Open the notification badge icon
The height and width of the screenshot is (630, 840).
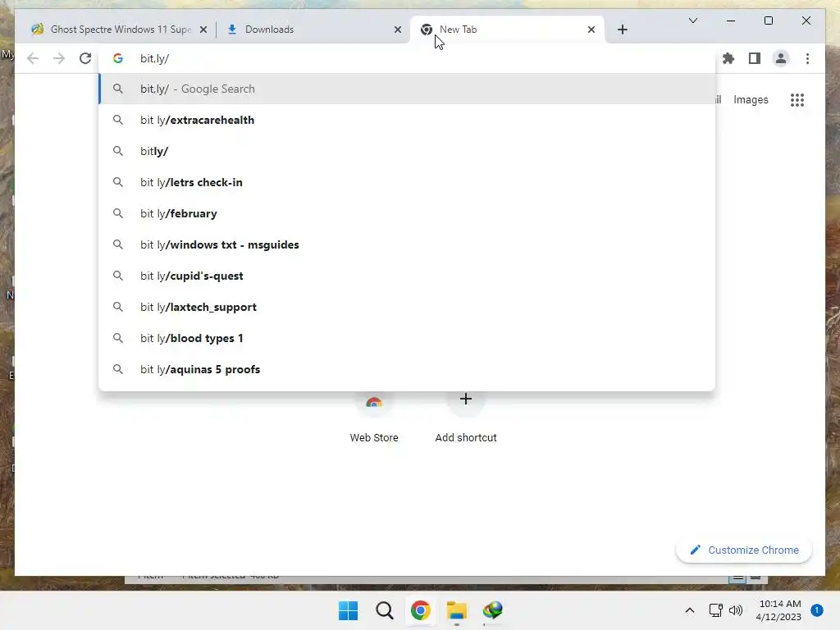point(816,610)
